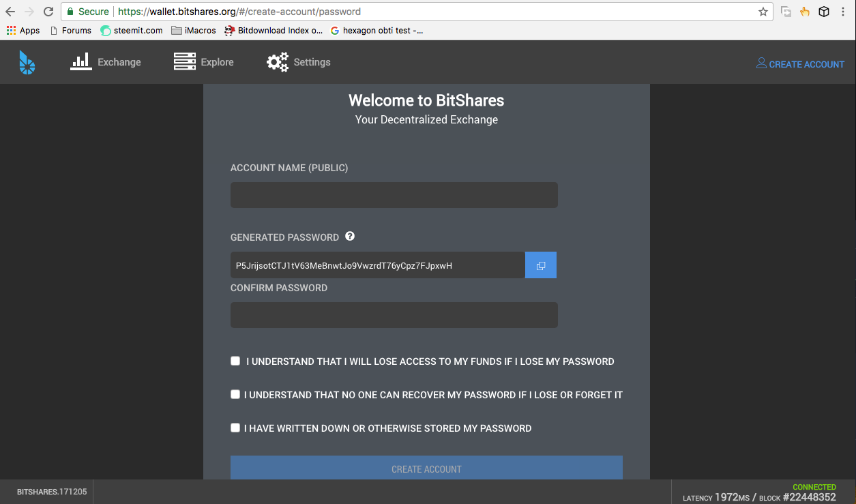Viewport: 856px width, 504px height.
Task: Click the cube extension icon
Action: pos(824,12)
